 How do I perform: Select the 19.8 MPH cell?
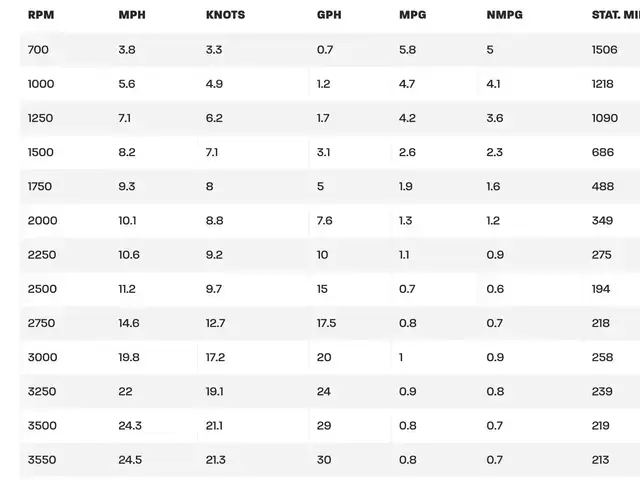coord(129,357)
